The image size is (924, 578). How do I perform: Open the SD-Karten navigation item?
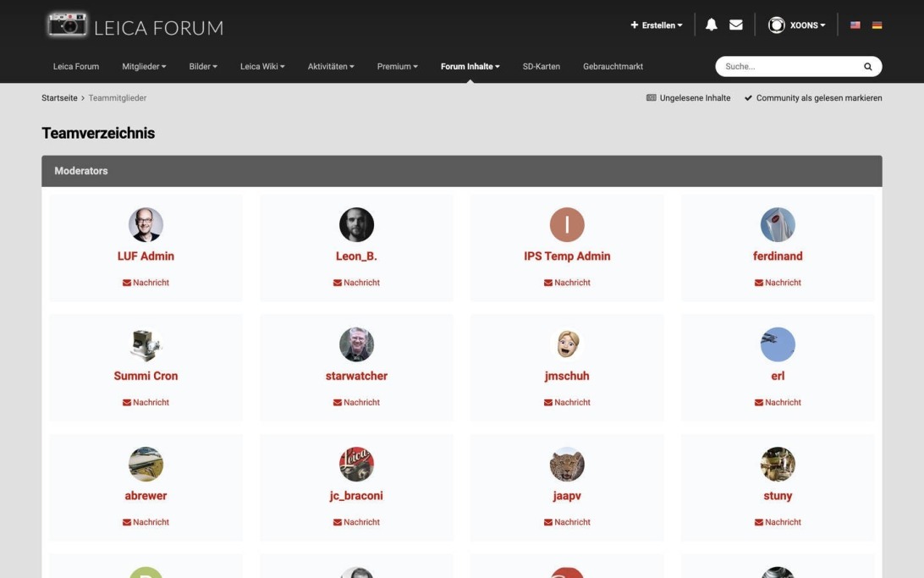(541, 67)
